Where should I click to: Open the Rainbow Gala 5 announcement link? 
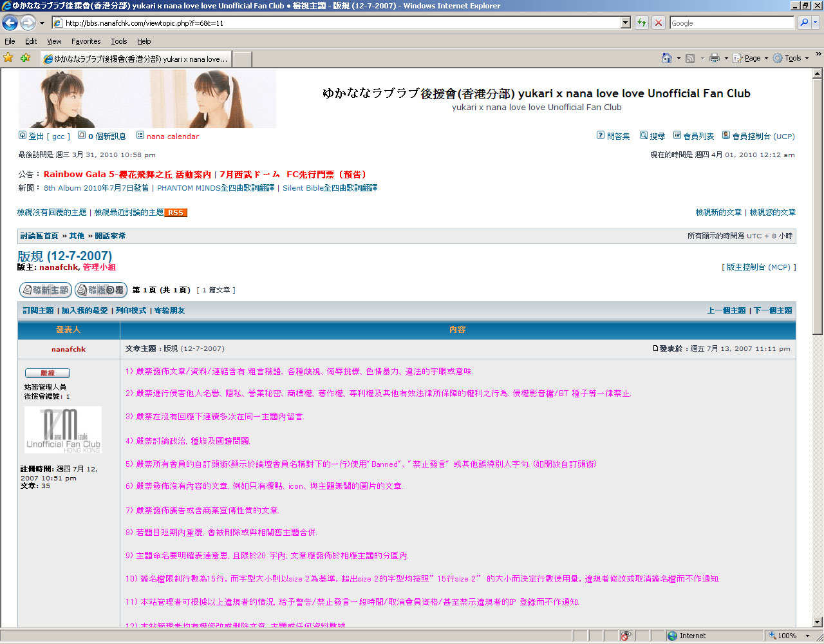(x=127, y=175)
